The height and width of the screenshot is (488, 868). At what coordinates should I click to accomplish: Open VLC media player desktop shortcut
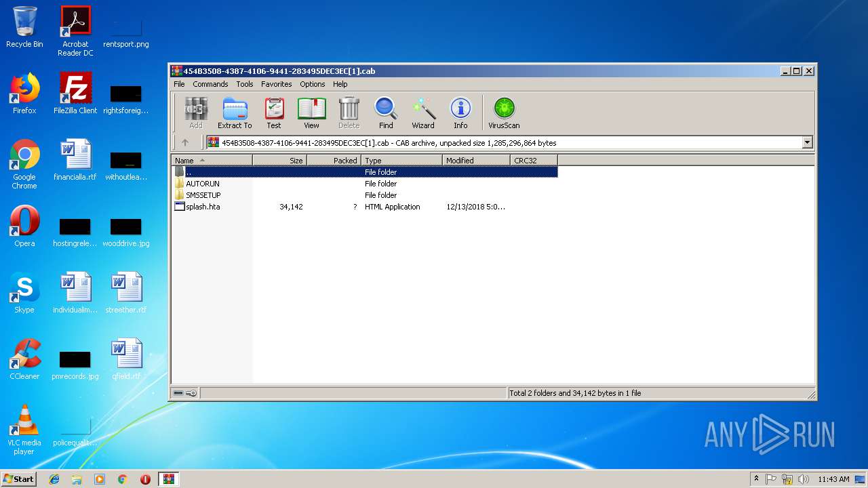[24, 430]
